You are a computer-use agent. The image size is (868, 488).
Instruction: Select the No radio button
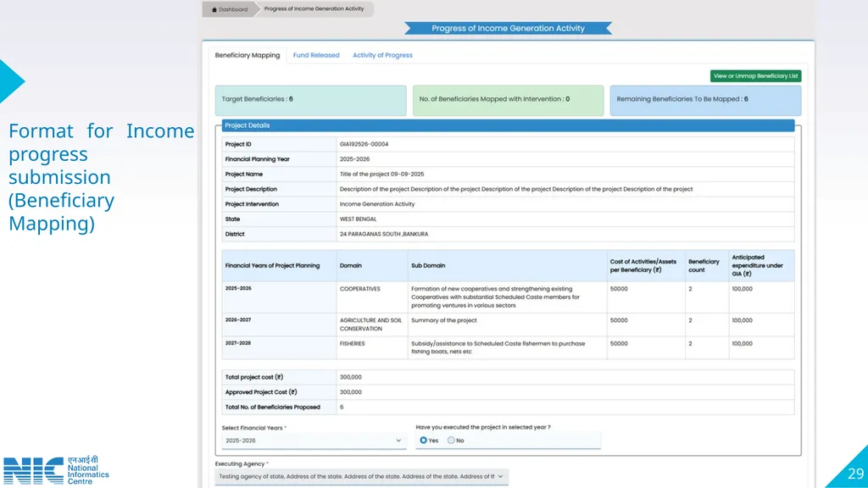click(451, 441)
